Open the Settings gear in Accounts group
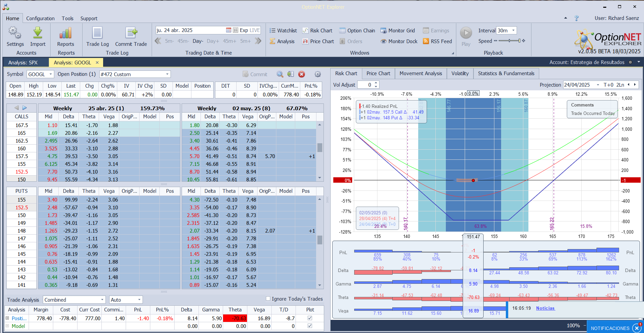The height and width of the screenshot is (333, 644). [15, 33]
